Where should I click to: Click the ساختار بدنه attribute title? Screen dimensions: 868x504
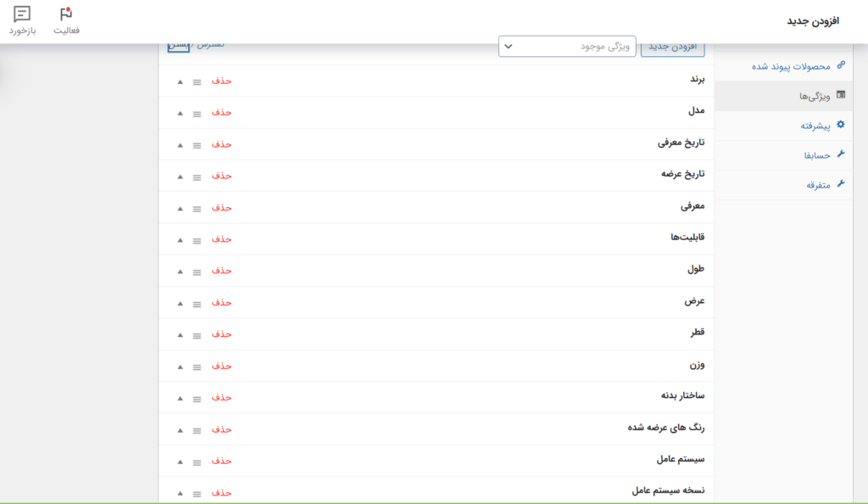[682, 395]
